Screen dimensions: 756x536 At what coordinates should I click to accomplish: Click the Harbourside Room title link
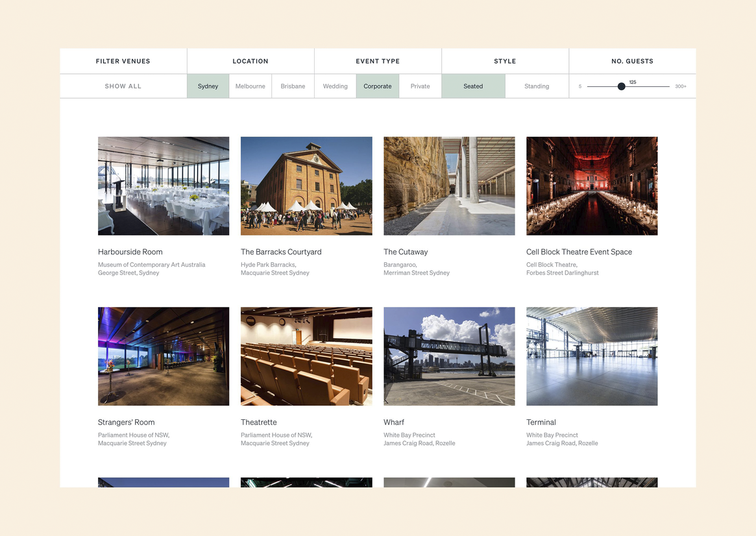coord(130,252)
